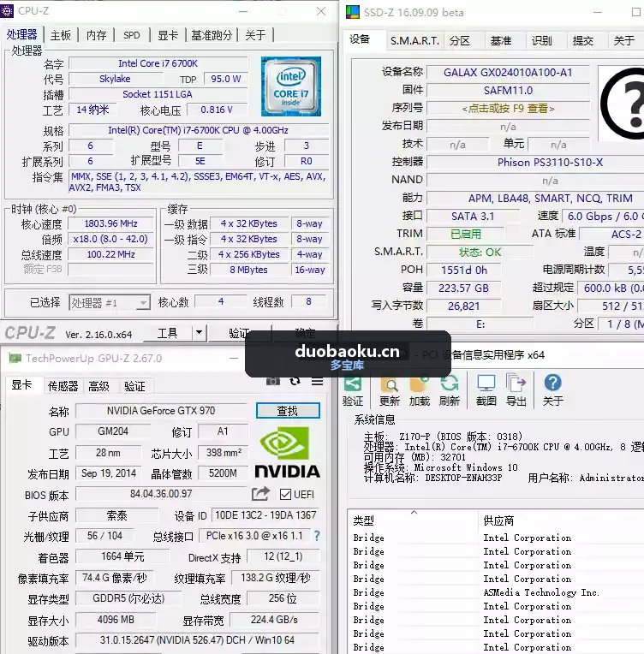This screenshot has height=654, width=644.
Task: Open the 基准跑分 tab in CPU-Z
Action: click(212, 35)
